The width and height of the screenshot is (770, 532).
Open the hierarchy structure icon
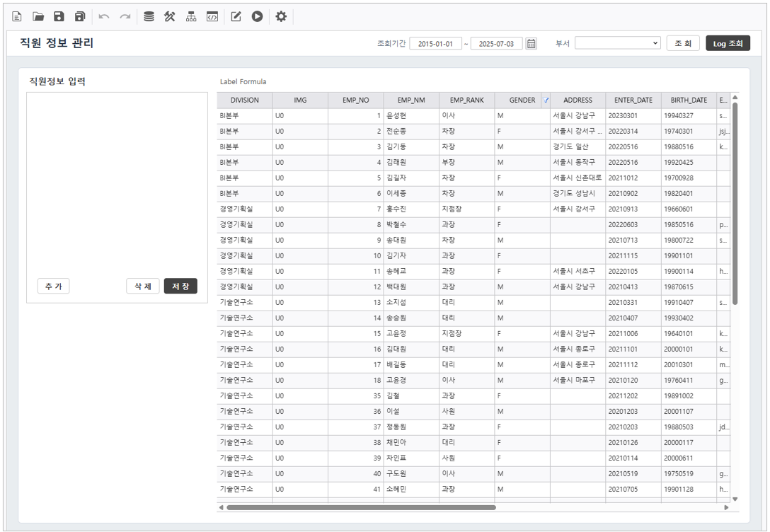191,16
